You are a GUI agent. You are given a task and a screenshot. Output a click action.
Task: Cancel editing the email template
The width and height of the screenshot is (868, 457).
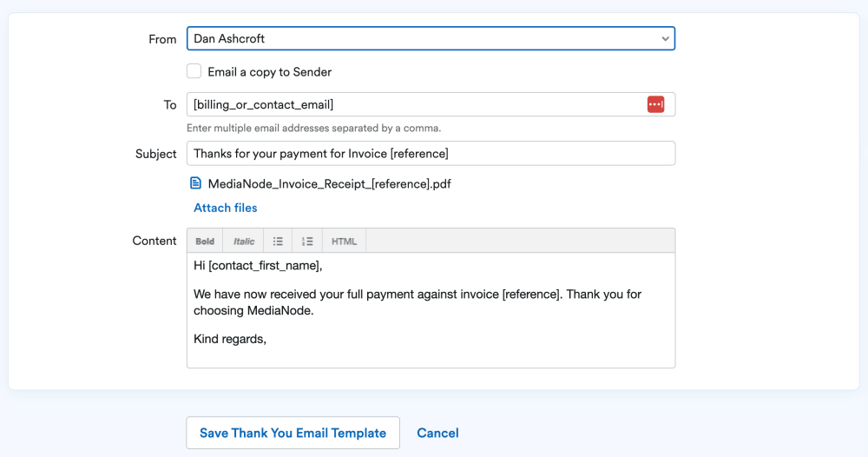pyautogui.click(x=437, y=433)
